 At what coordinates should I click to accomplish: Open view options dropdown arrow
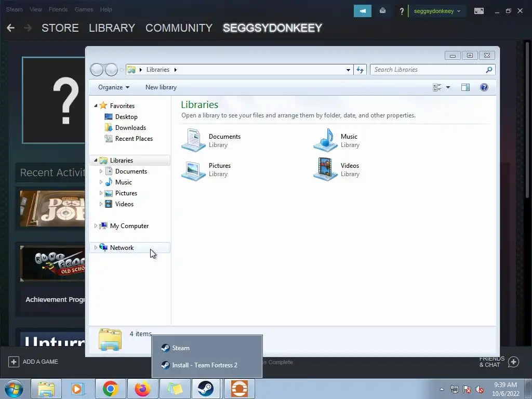tap(448, 87)
